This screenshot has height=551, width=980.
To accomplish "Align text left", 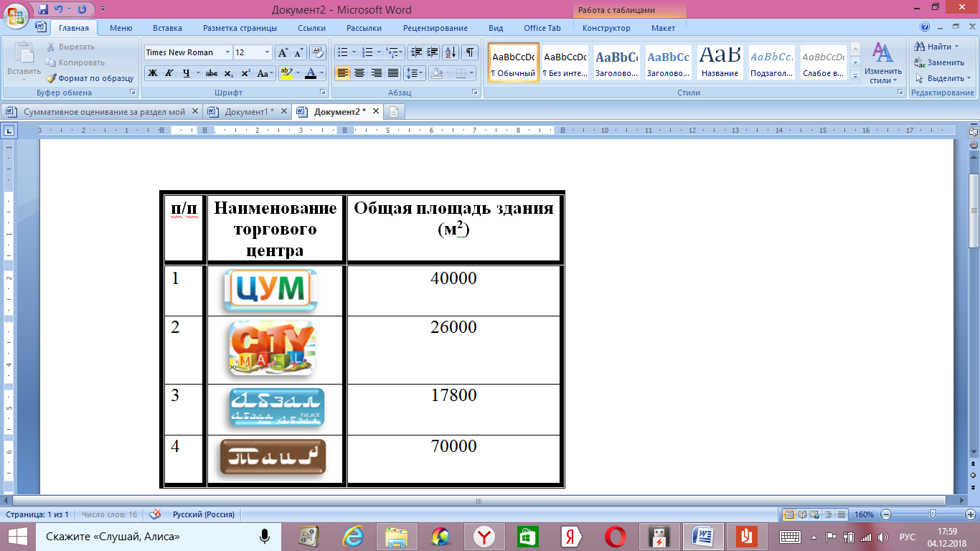I will [343, 73].
